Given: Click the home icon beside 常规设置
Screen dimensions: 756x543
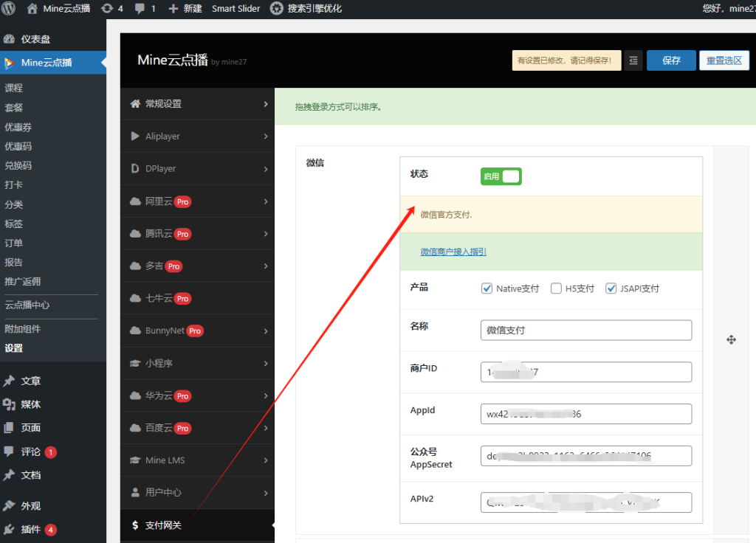Looking at the screenshot, I should pyautogui.click(x=136, y=103).
